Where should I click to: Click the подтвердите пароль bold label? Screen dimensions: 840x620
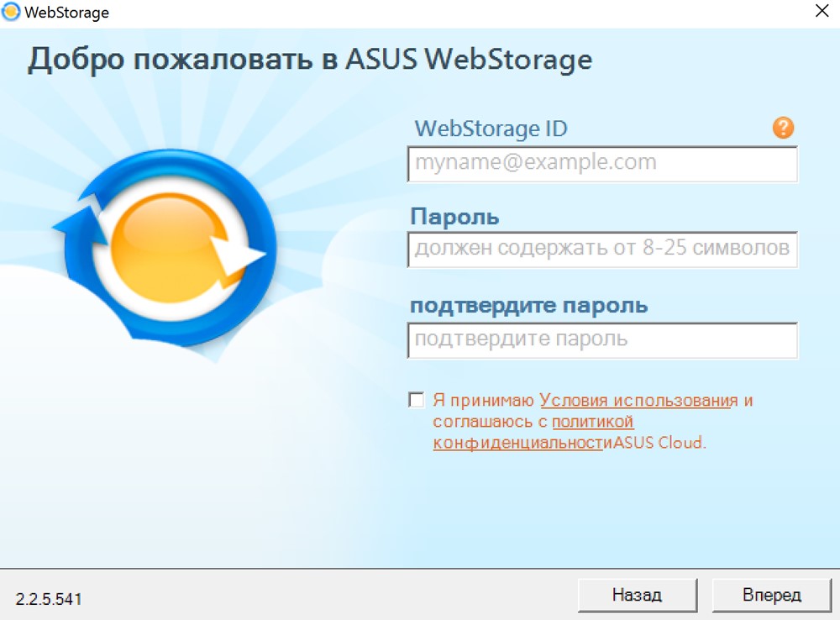click(x=528, y=306)
